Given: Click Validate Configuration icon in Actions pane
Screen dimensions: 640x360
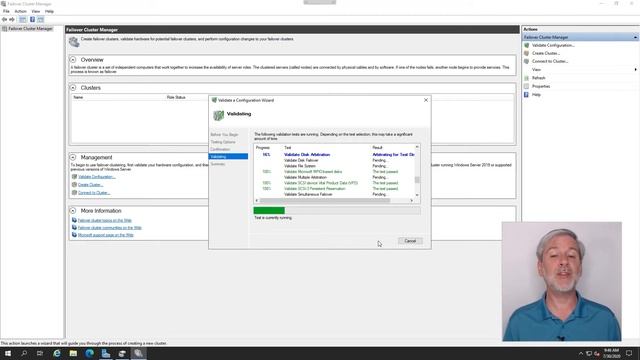Looking at the screenshot, I should click(x=527, y=45).
